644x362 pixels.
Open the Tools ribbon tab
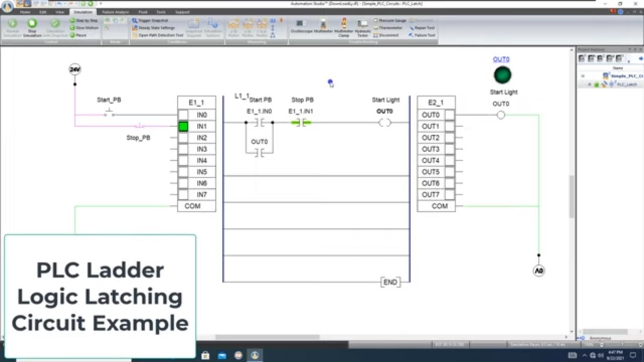160,12
